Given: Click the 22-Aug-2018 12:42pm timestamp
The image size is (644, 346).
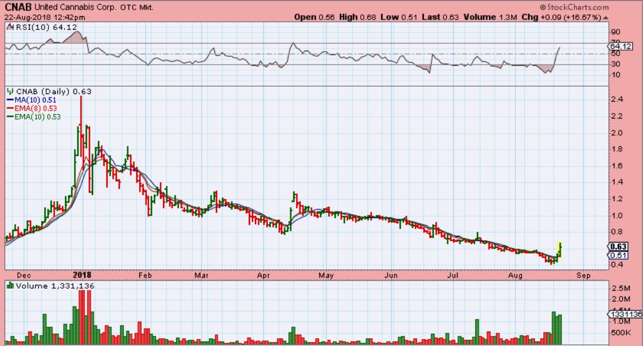Looking at the screenshot, I should pyautogui.click(x=45, y=17).
